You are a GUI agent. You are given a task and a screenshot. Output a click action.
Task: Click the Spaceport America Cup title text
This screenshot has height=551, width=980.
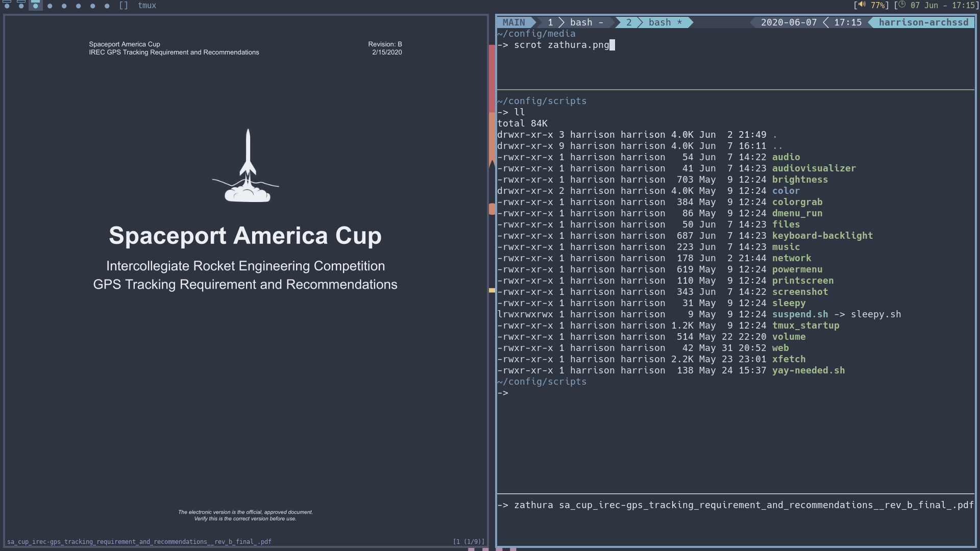245,236
